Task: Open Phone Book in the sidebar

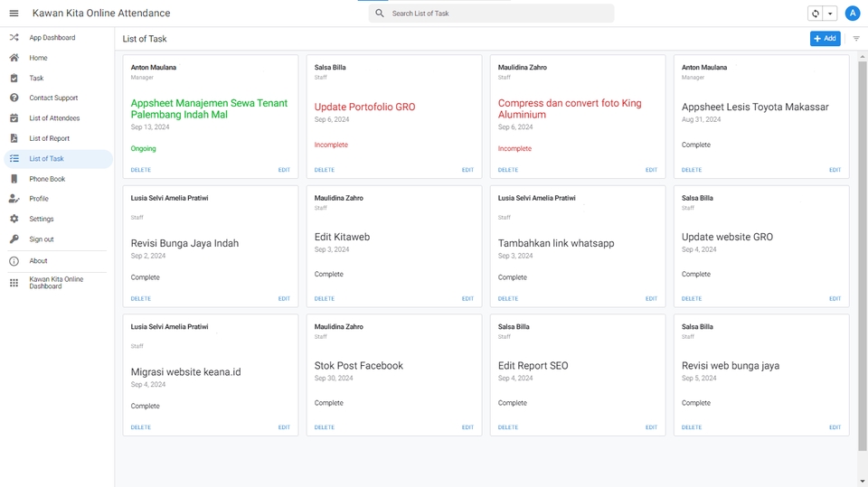Action: 47,179
